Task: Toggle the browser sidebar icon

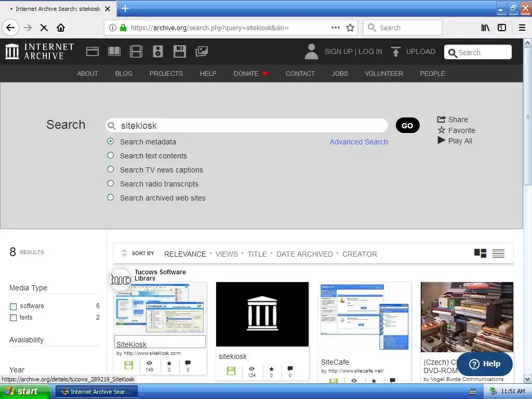Action: click(x=502, y=28)
